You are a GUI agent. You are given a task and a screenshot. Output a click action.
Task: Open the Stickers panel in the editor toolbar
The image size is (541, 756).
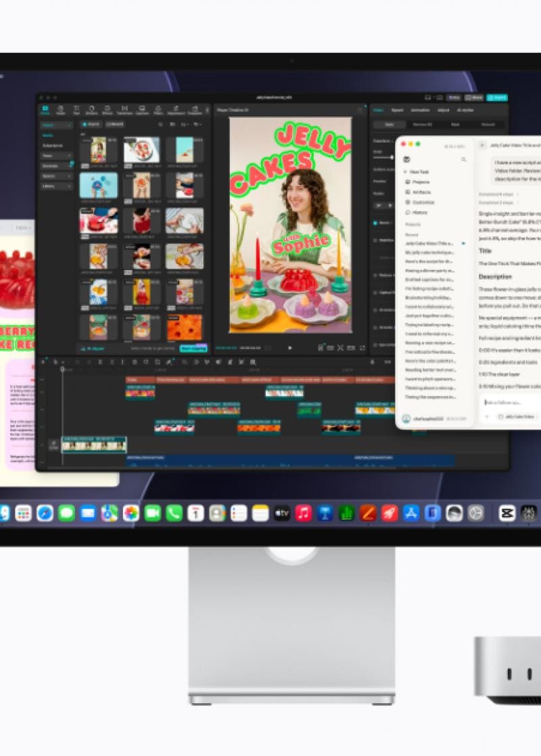coord(91,110)
